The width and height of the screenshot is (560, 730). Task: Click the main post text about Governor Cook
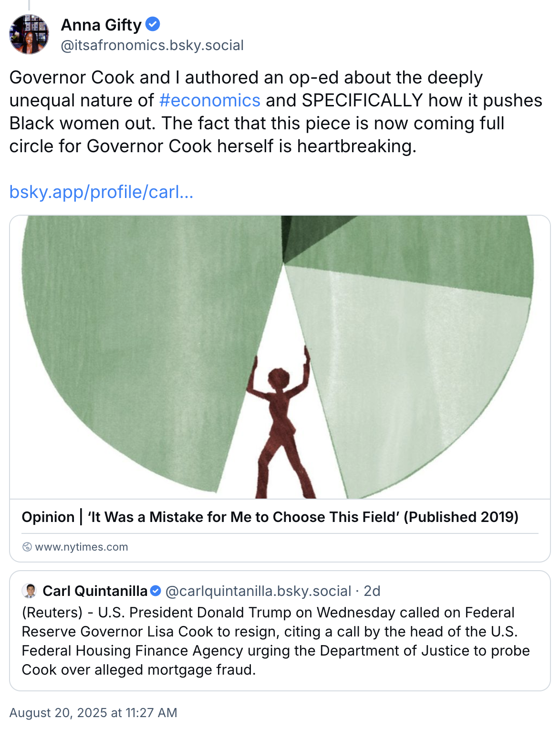[x=276, y=112]
